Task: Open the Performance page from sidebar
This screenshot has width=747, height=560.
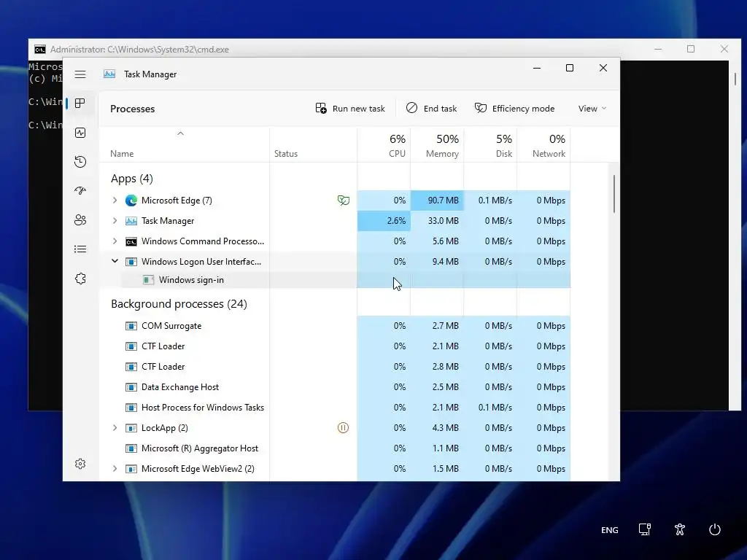Action: click(x=80, y=133)
